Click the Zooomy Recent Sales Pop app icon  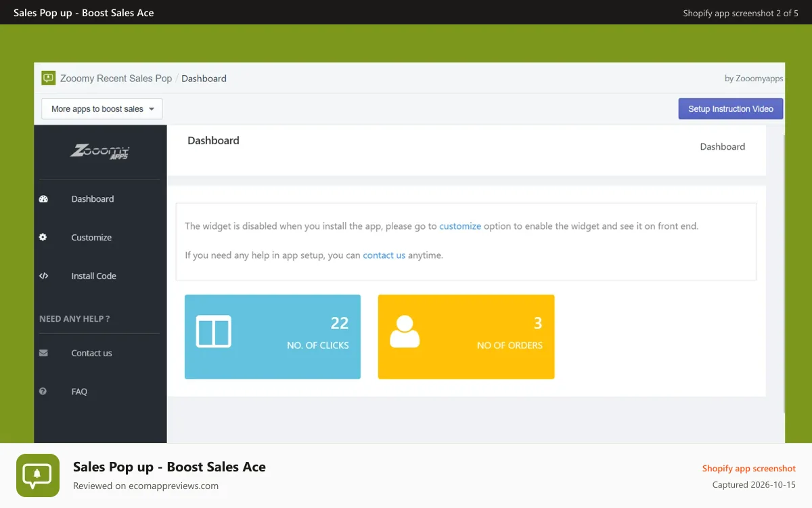(48, 78)
